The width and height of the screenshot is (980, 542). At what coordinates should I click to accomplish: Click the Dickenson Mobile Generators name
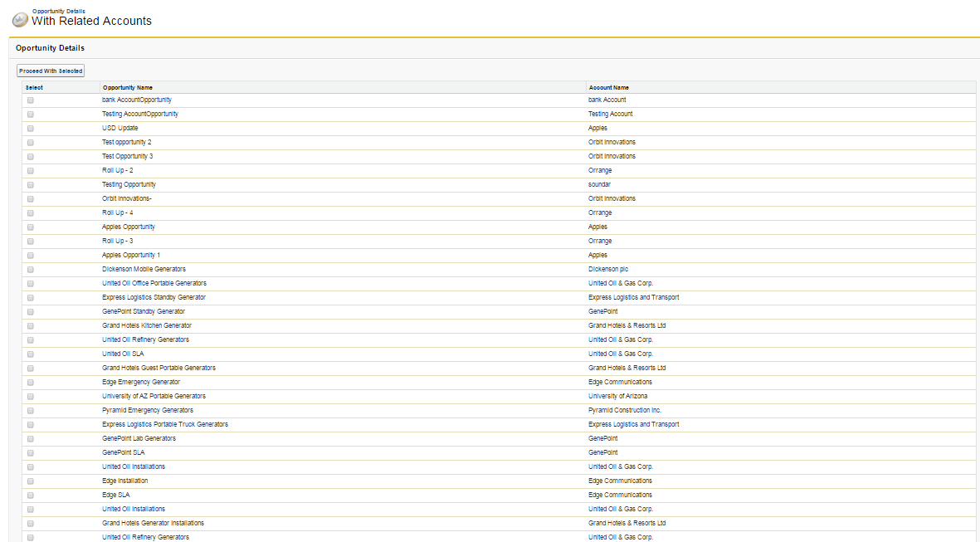(x=144, y=270)
